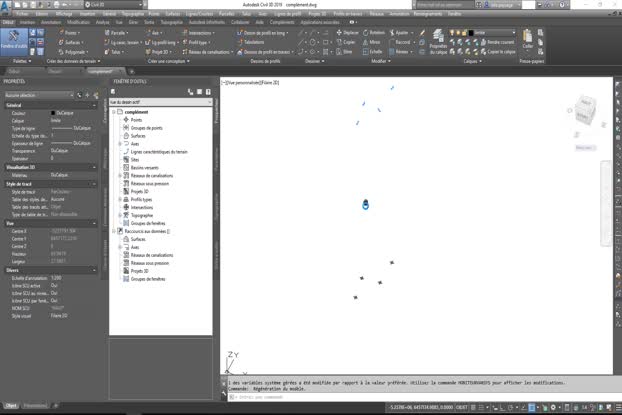This screenshot has height=415, width=622.
Task: Select Raccourcis aux données tree node
Action: [x=145, y=231]
